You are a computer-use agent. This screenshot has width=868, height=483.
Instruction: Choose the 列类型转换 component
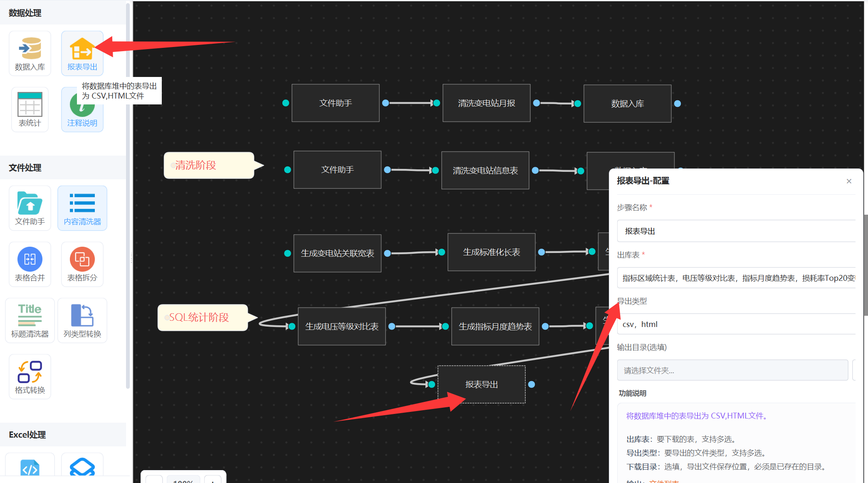[82, 320]
